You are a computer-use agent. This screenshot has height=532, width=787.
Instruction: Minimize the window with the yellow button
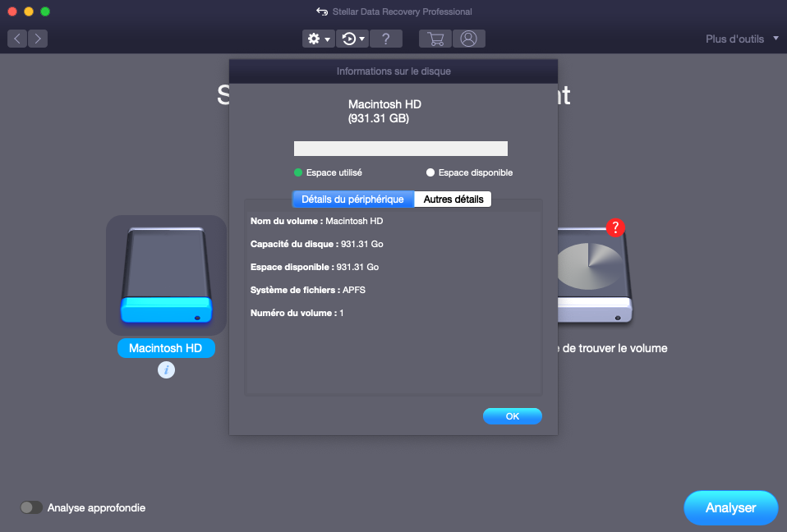[29, 11]
